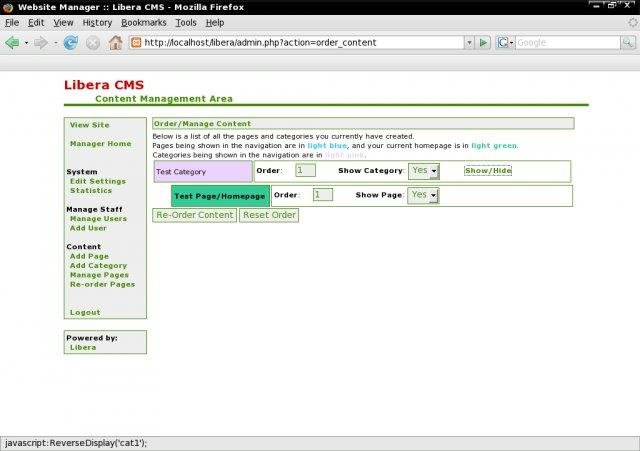The width and height of the screenshot is (640, 451).
Task: Open the Back history dropdown arrow
Action: [27, 43]
